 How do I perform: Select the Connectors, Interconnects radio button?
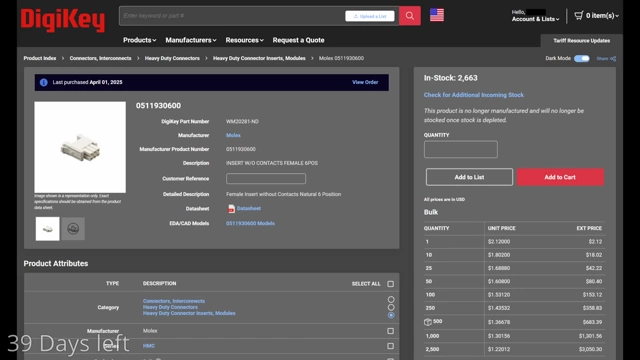tap(391, 299)
